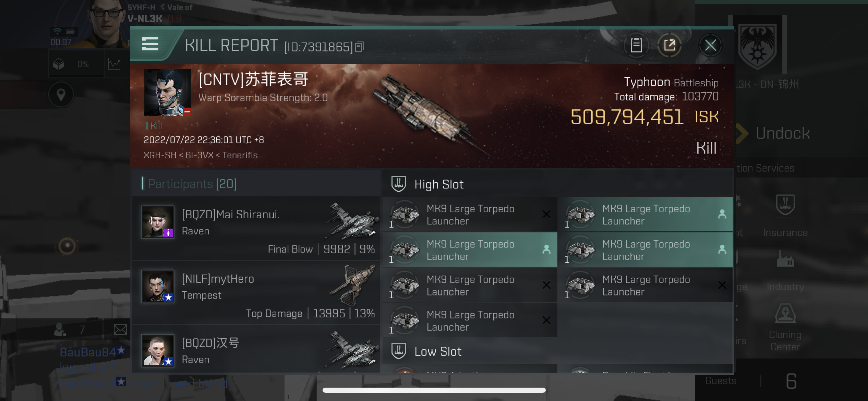Screen dimensions: 868x401
Task: Open the Insurance station service
Action: (785, 216)
